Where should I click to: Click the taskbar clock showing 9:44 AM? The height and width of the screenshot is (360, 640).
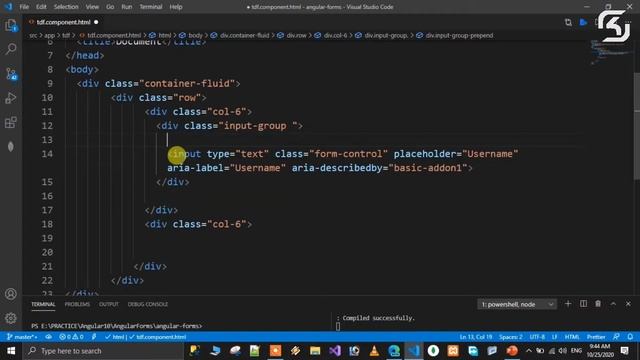click(600, 351)
